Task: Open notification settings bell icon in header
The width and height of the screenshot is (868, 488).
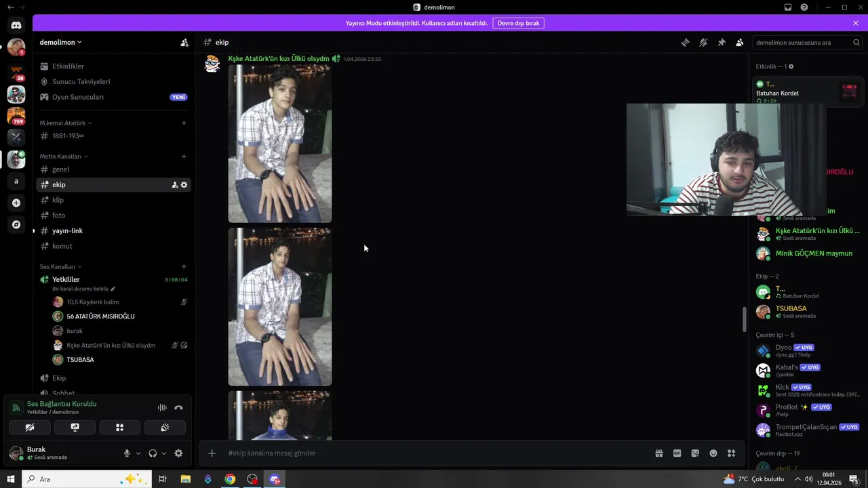Action: pyautogui.click(x=703, y=42)
